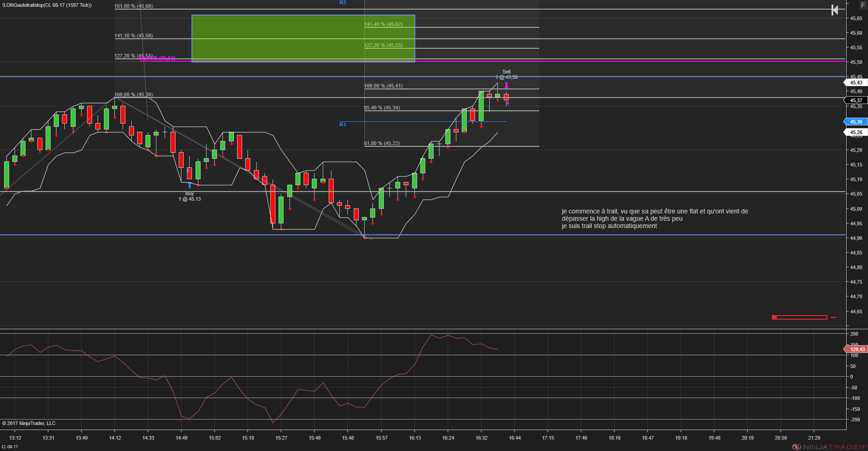Click the magenta Sell exit arrow marker
The width and height of the screenshot is (868, 451).
point(506,85)
